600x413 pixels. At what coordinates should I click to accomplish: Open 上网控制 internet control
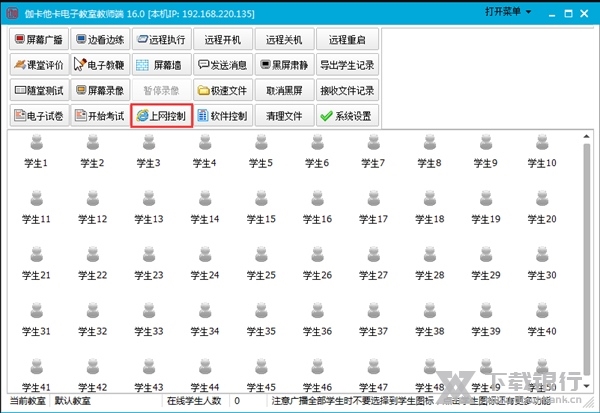coord(161,116)
